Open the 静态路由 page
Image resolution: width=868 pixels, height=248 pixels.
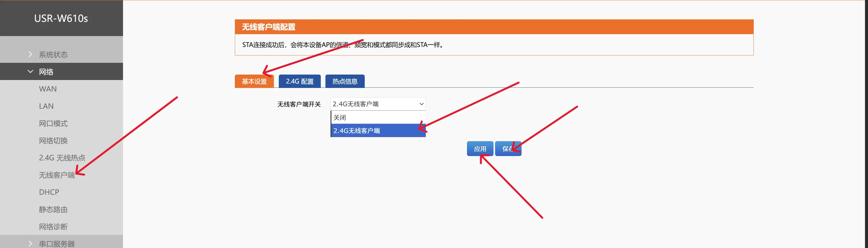(x=53, y=209)
